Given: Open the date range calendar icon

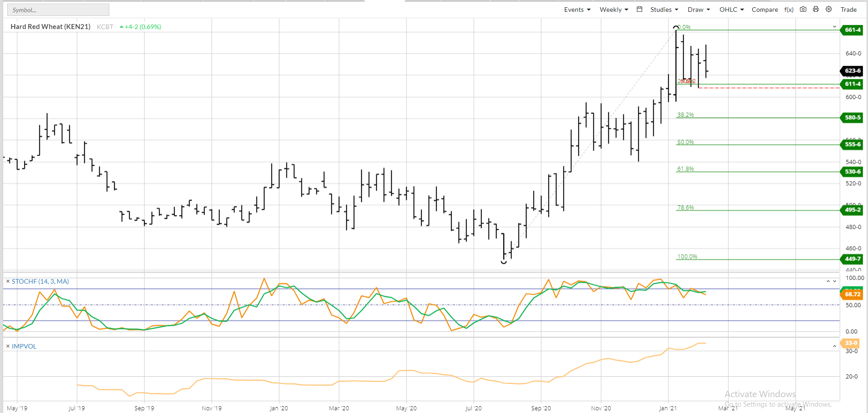Looking at the screenshot, I should pyautogui.click(x=639, y=9).
